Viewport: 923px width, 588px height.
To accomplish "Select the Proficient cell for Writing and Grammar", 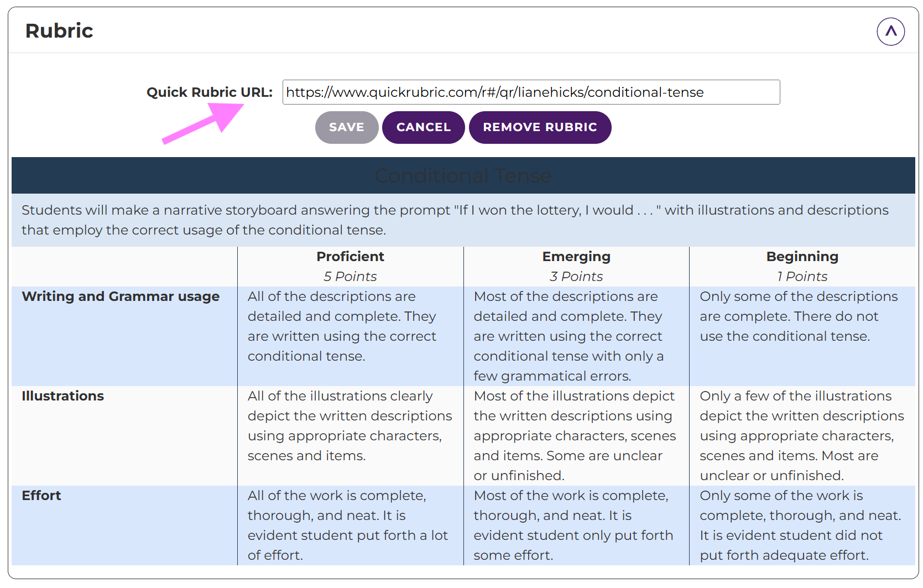I will 350,326.
